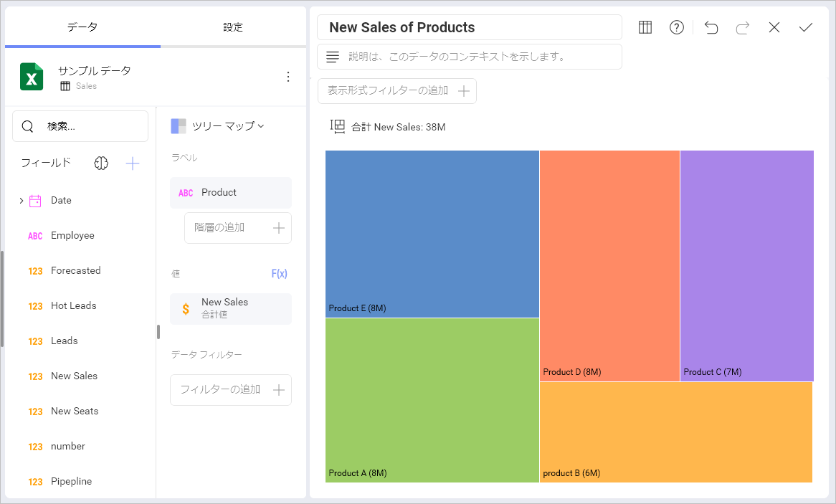Image resolution: width=836 pixels, height=504 pixels.
Task: Open the data table view icon
Action: coord(645,27)
